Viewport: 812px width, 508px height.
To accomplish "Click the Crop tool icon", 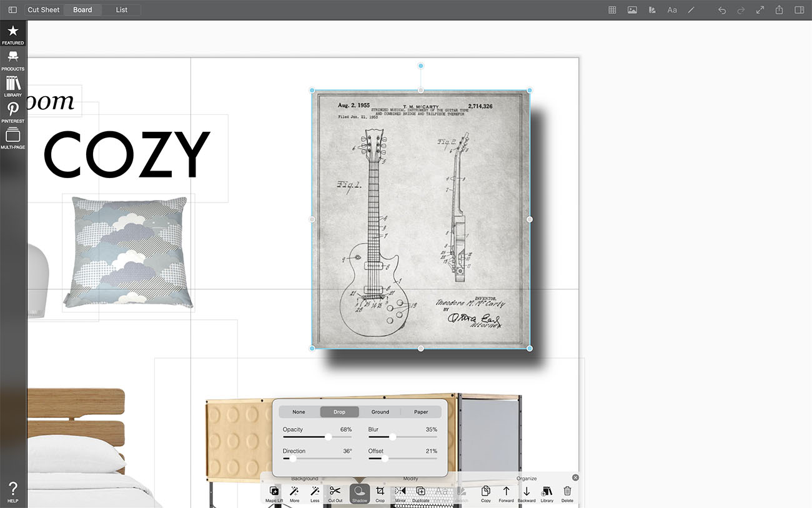I will [380, 492].
